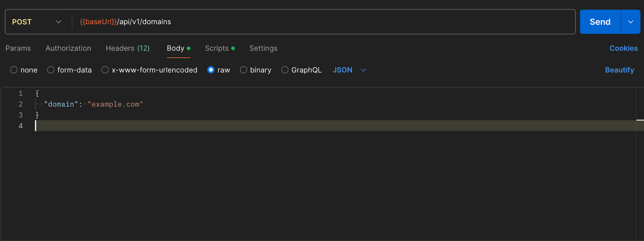644x241 pixels.
Task: Click the Cookies link
Action: tap(623, 48)
